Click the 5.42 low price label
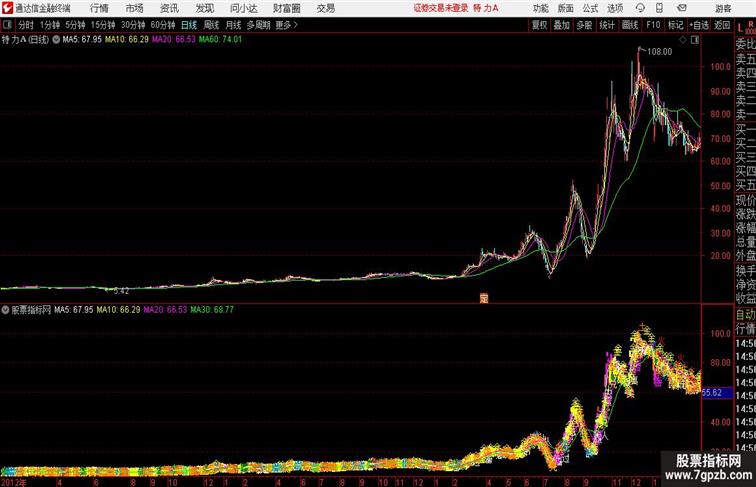The height and width of the screenshot is (487, 756). (x=121, y=291)
